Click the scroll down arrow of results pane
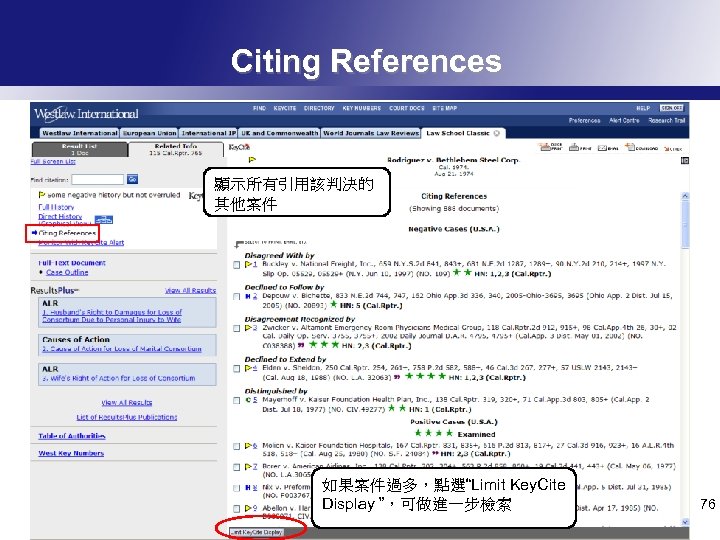The width and height of the screenshot is (720, 540). (x=685, y=522)
